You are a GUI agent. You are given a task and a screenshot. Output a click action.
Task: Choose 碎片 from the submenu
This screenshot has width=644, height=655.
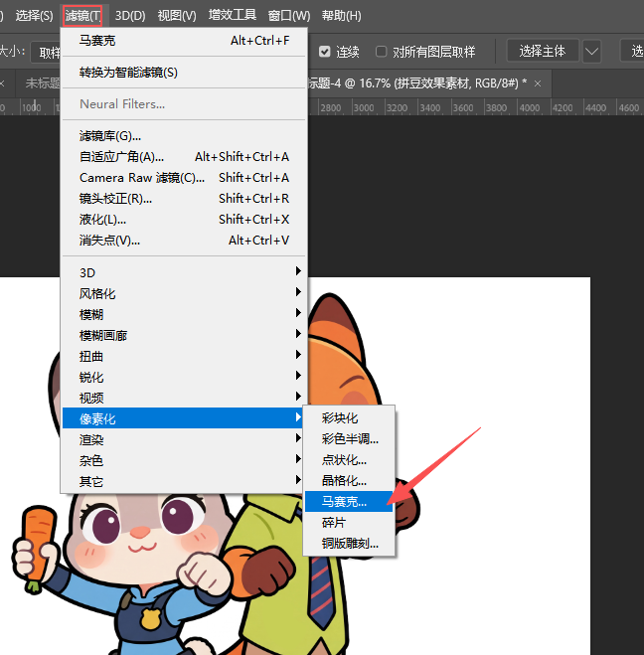pos(349,523)
